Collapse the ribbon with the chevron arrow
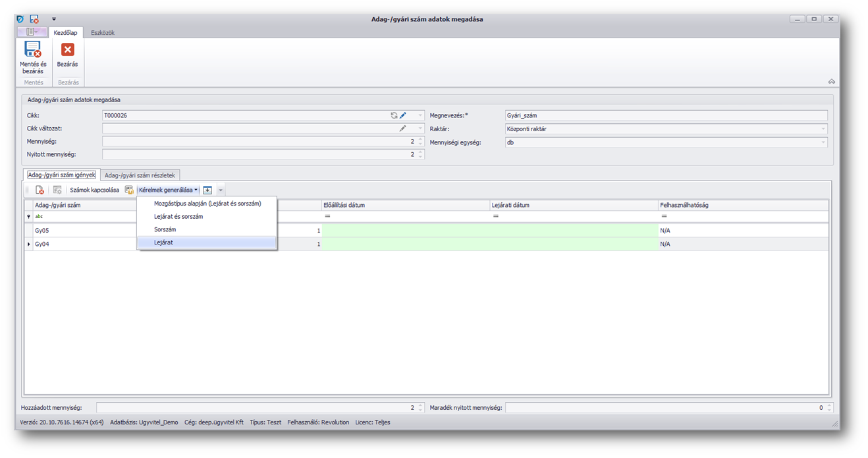This screenshot has width=868, height=458. [x=832, y=82]
